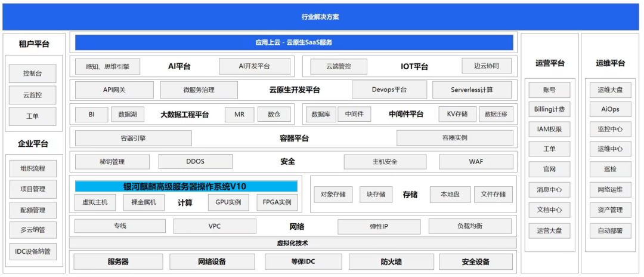Open the 网络运维 box
This screenshot has height=277, width=644.
coord(611,190)
